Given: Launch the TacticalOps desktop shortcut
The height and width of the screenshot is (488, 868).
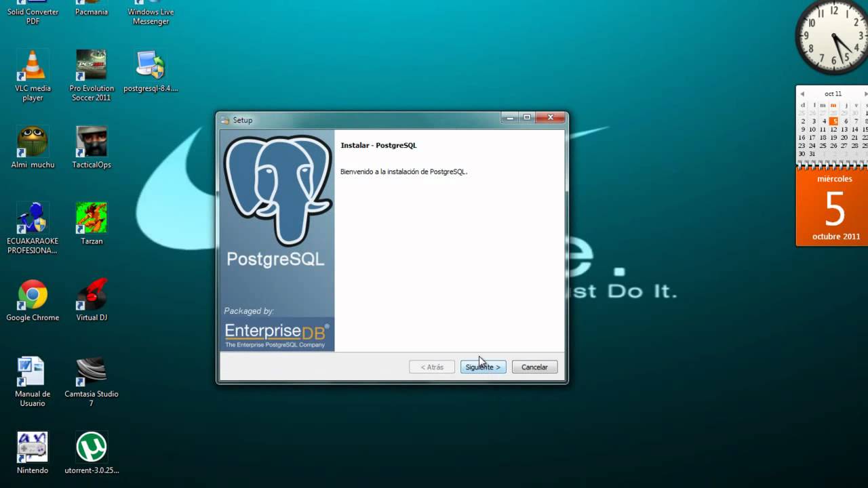Looking at the screenshot, I should tap(92, 147).
